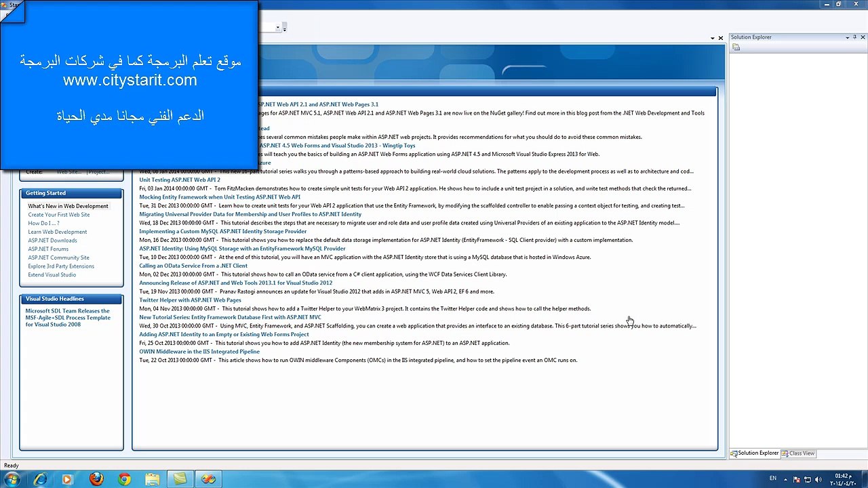Launch Internet Explorer from taskbar
The width and height of the screenshot is (868, 488).
(40, 479)
